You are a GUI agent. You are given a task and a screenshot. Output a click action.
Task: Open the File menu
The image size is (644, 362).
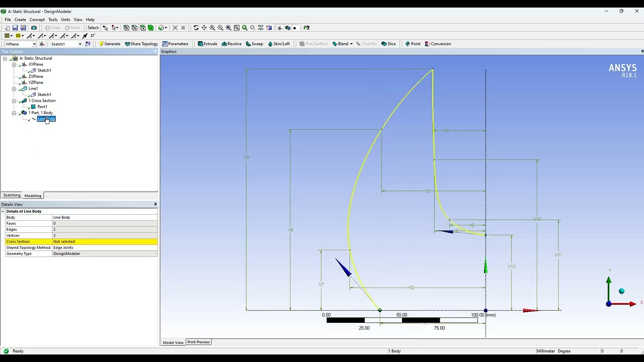coord(8,20)
